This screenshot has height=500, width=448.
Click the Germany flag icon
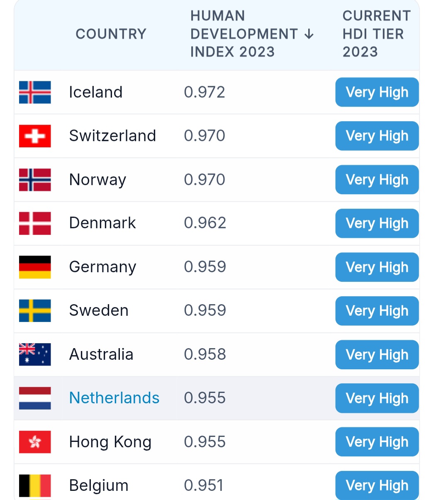[x=35, y=267]
